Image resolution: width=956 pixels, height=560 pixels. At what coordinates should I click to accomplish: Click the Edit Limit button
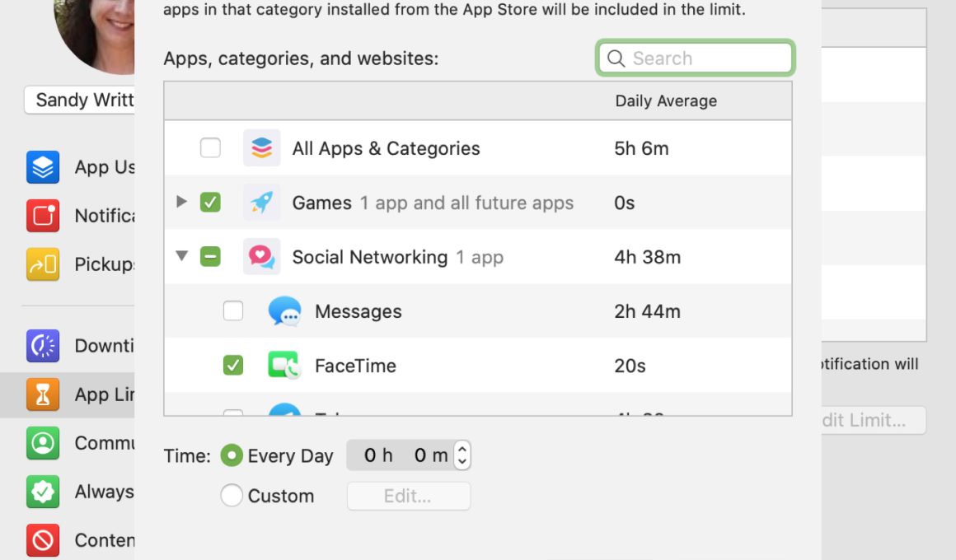[874, 421]
